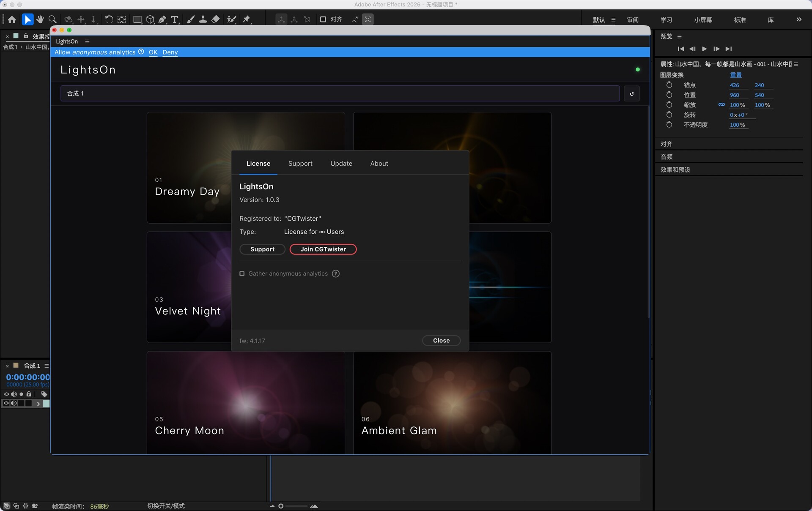Click the Draft 3D snail icon in timeline footer
Viewport: 812px width, 511px height.
coord(35,506)
